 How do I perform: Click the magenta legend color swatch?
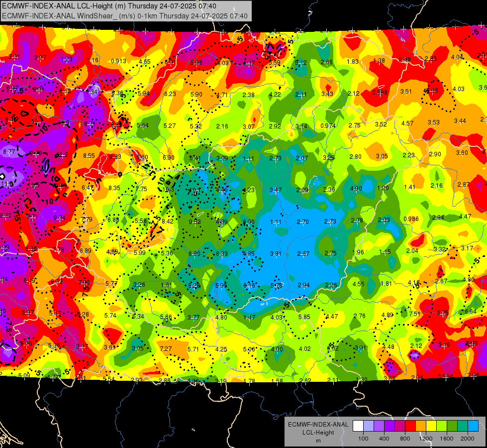coord(400,426)
